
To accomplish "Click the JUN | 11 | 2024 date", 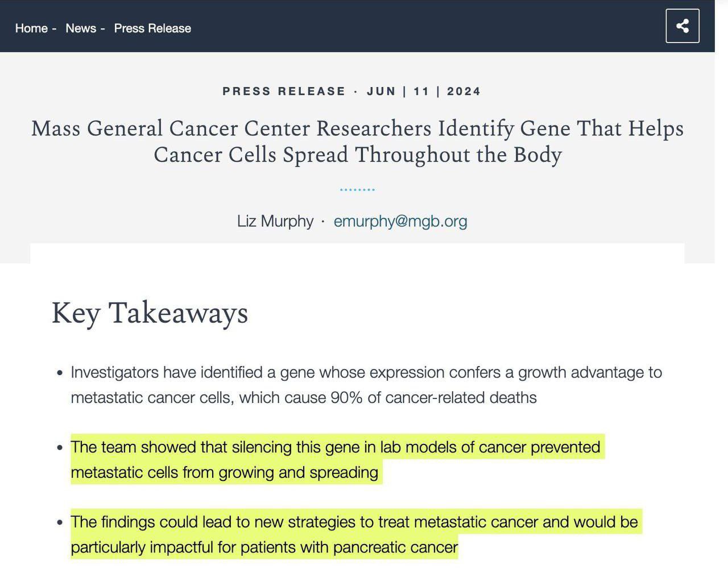I will (424, 92).
